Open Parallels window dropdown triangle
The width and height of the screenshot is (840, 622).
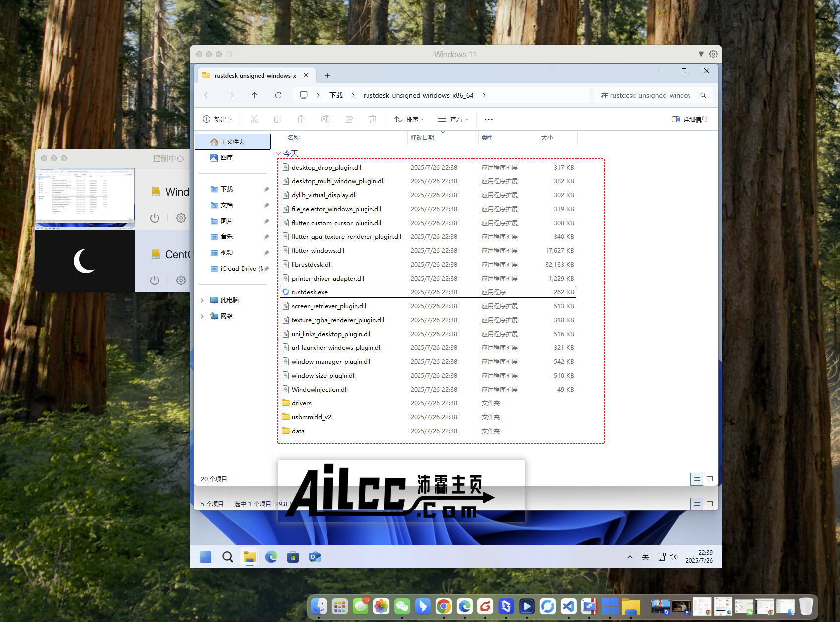click(701, 54)
